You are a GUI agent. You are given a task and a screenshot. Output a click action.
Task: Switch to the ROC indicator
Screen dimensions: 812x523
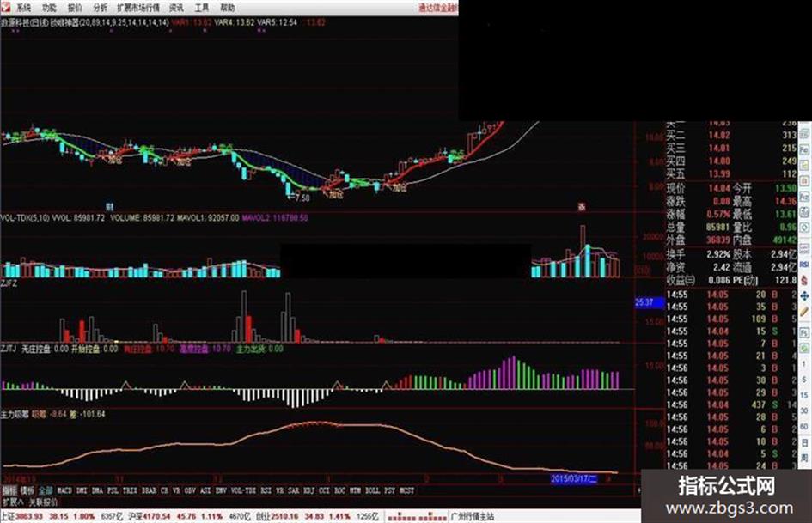[339, 490]
